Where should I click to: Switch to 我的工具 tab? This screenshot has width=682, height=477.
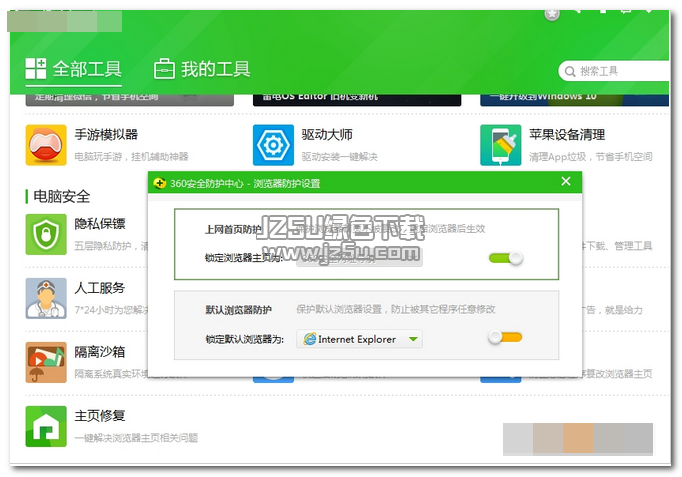(x=202, y=69)
